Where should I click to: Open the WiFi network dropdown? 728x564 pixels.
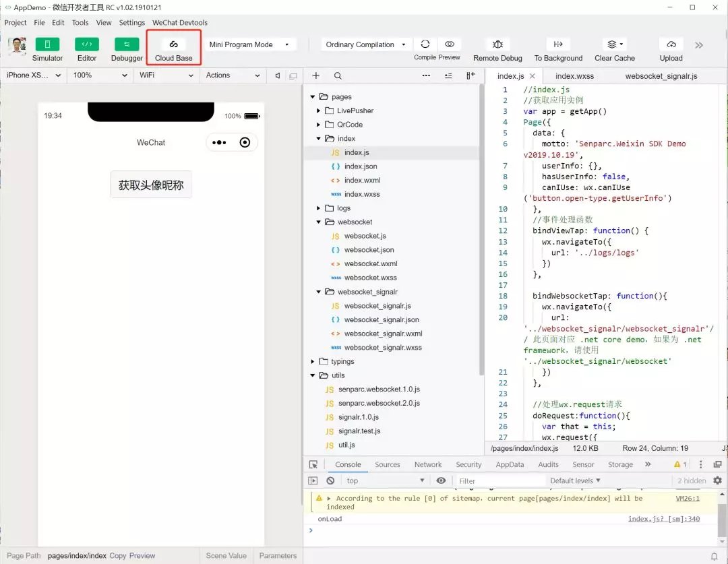[166, 75]
